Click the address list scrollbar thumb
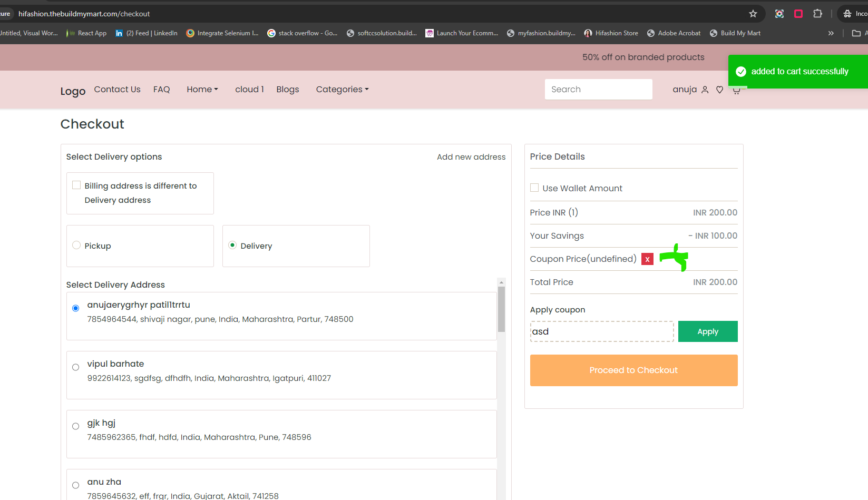The width and height of the screenshot is (868, 500). click(x=501, y=309)
